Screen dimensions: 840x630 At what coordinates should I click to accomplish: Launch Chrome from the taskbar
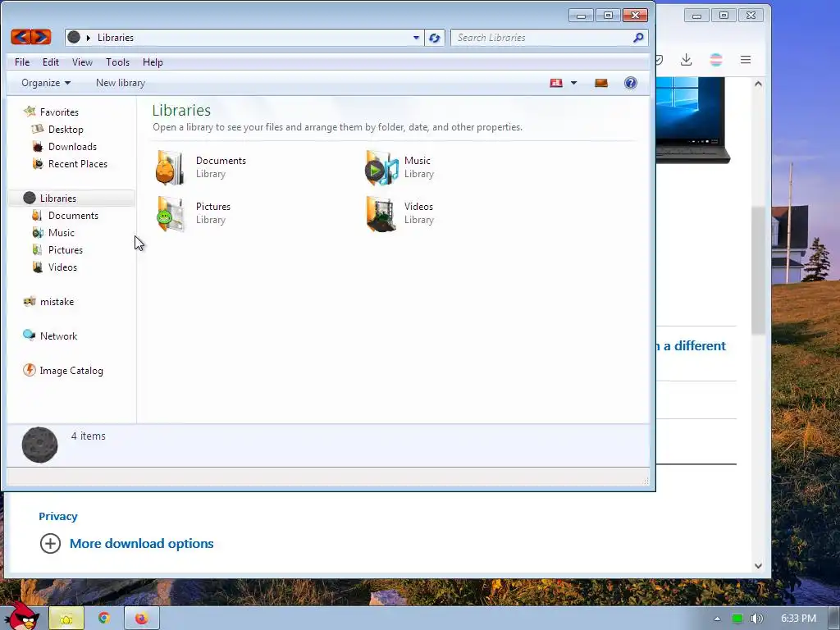click(x=104, y=619)
